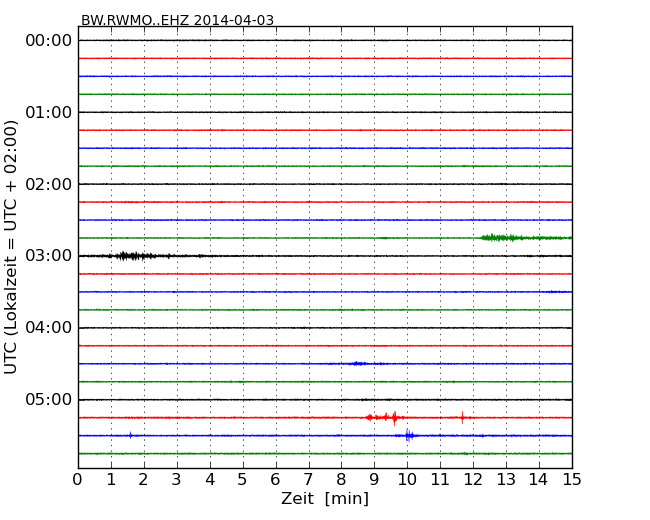Click the 01:00 time label
The height and width of the screenshot is (520, 650).
pos(49,112)
